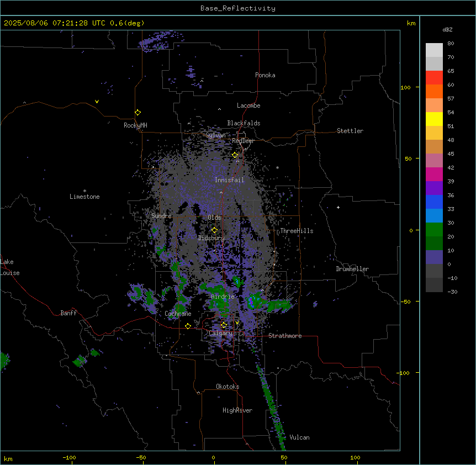Click the Ponoka city label
The height and width of the screenshot is (465, 476).
click(x=265, y=75)
